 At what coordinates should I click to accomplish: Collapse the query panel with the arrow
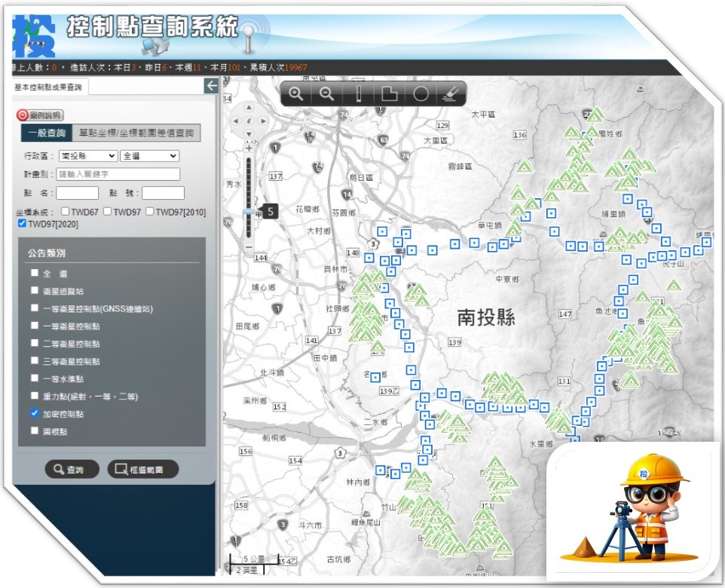click(x=211, y=86)
